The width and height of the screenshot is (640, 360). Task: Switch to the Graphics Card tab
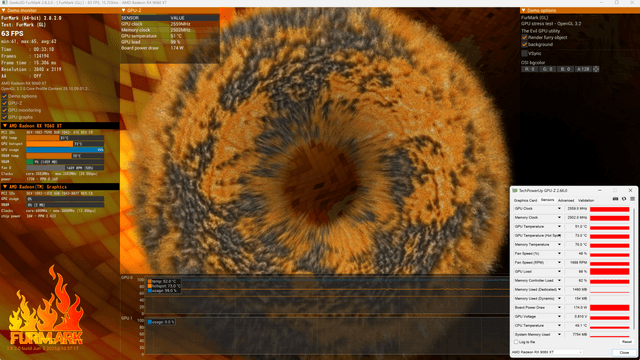point(525,200)
